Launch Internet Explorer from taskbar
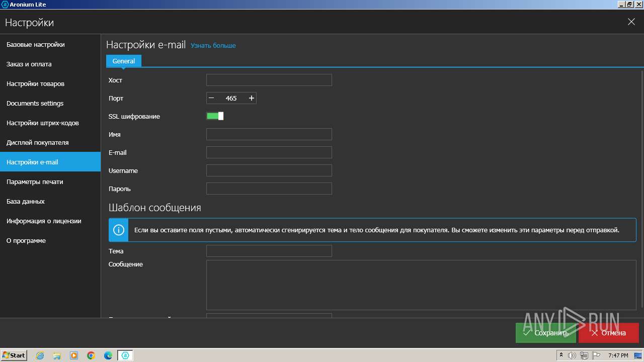The height and width of the screenshot is (362, 644). coord(40,355)
